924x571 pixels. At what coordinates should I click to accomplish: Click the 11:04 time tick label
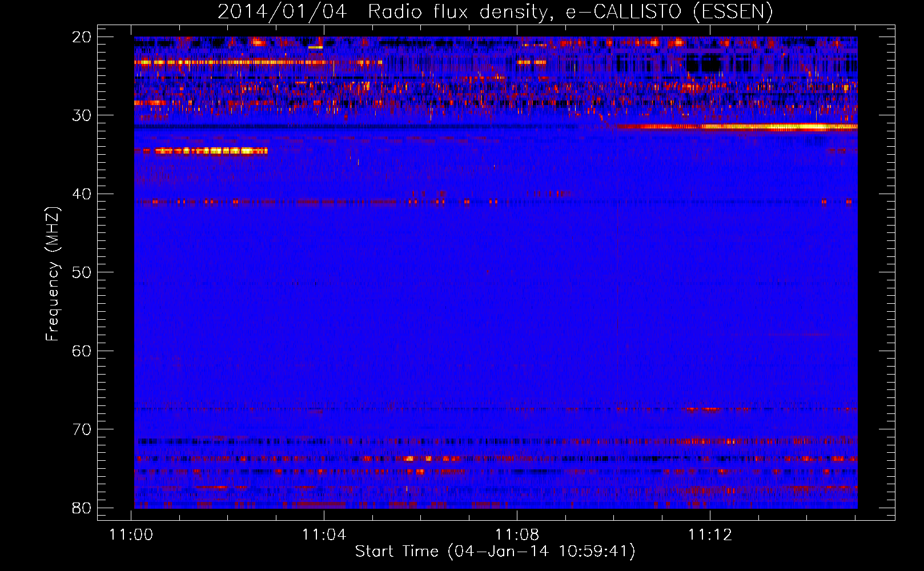click(324, 535)
